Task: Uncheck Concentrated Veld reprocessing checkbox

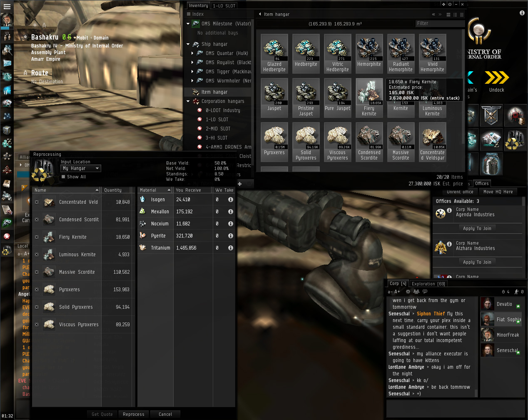Action: (37, 202)
